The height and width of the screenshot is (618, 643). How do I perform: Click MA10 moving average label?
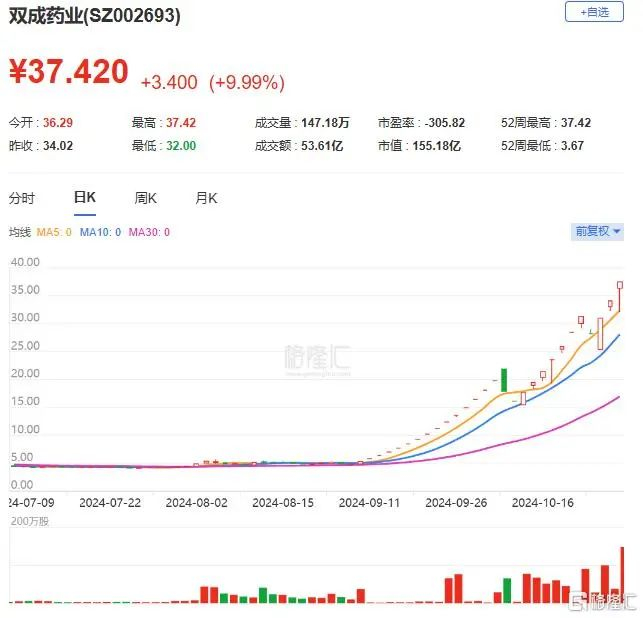(100, 233)
